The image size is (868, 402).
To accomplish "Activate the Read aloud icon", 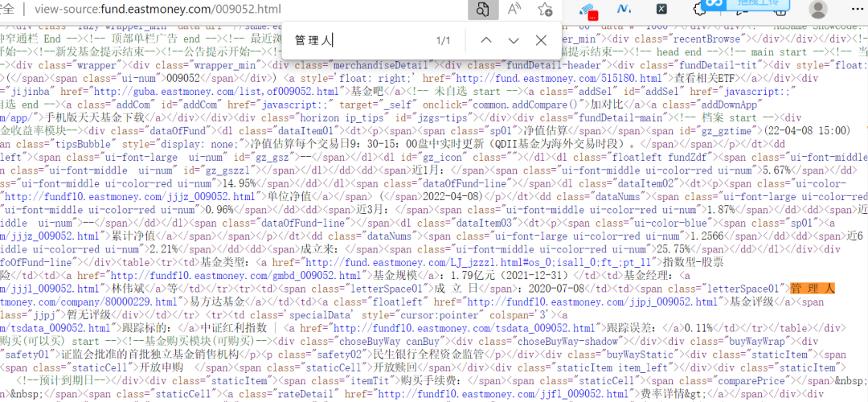I will click(515, 9).
